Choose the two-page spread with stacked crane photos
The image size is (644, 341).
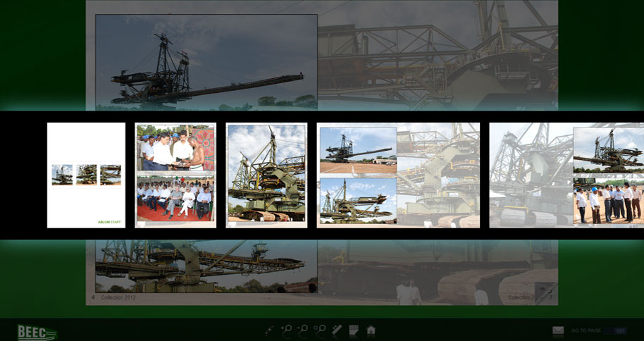pos(398,175)
